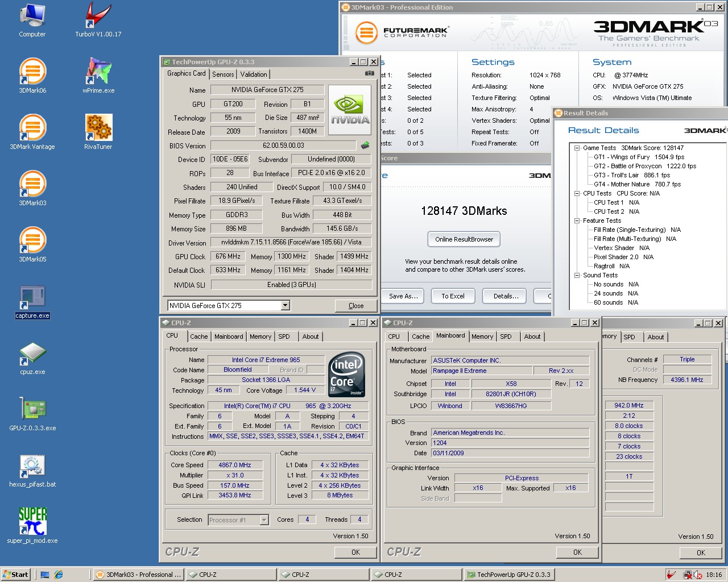This screenshot has height=582, width=728.
Task: Collapse the Feature Tests tree node
Action: tap(577, 221)
